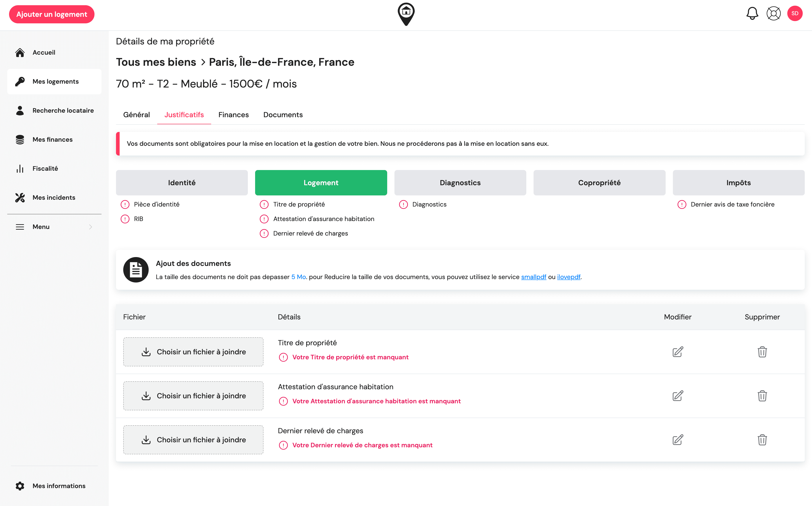The width and height of the screenshot is (812, 506).
Task: Attach a file for Attestation d'assurance habitation
Action: pos(193,396)
